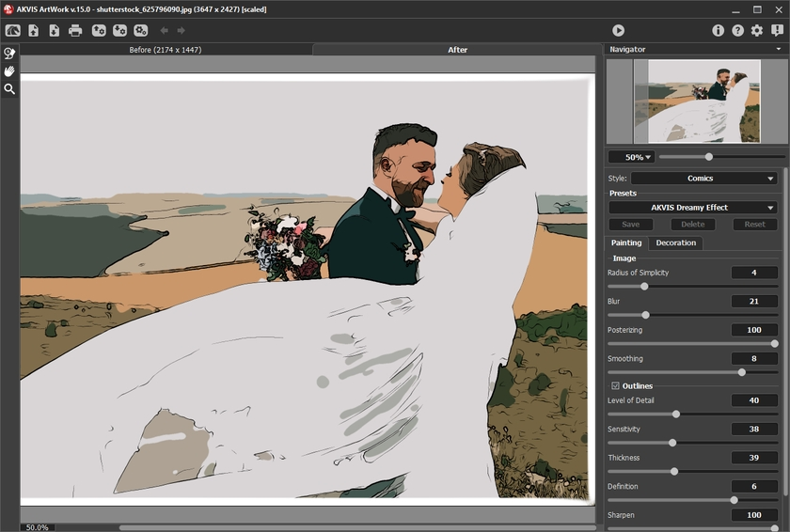Open program info with the 'i' icon
The image size is (790, 532).
coord(719,31)
